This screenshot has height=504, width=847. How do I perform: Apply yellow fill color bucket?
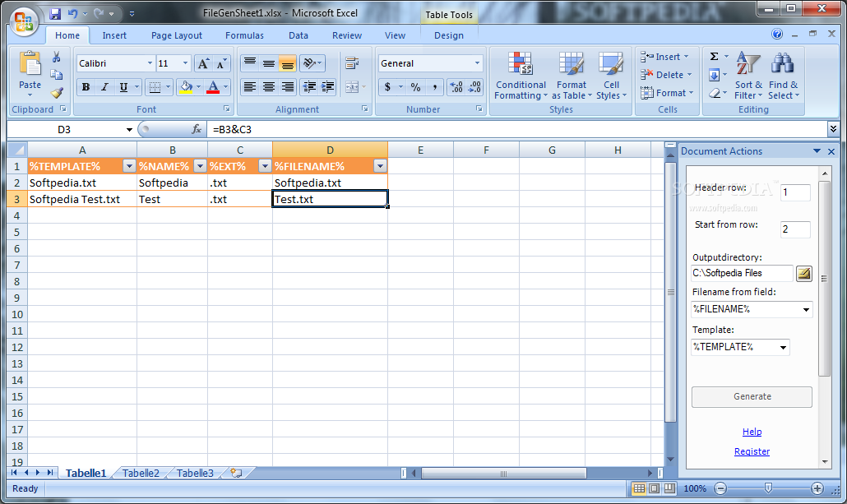click(187, 87)
